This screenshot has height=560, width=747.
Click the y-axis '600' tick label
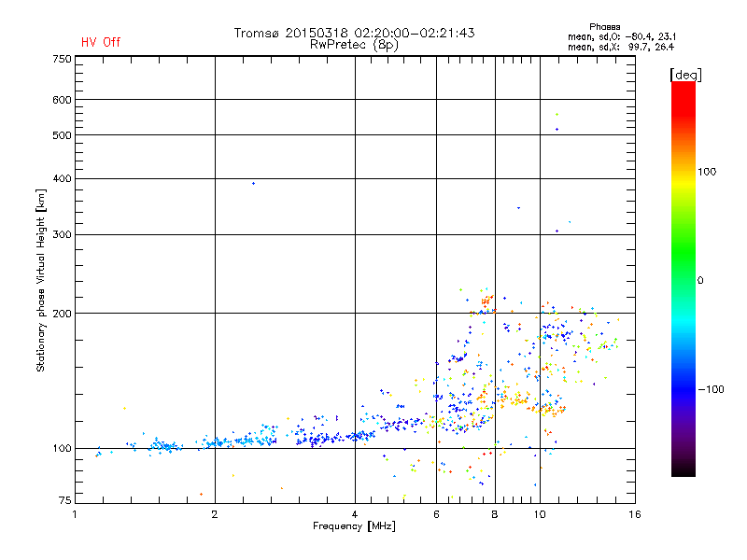click(x=62, y=100)
